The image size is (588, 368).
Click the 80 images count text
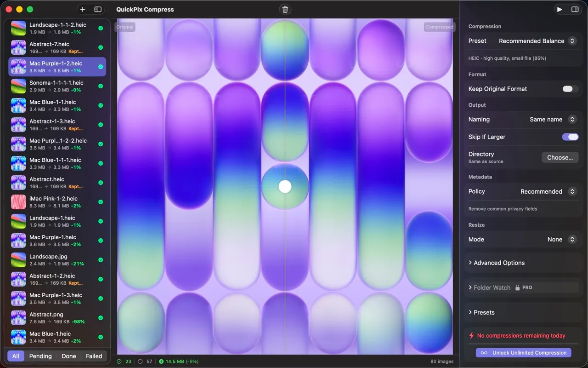(x=442, y=362)
